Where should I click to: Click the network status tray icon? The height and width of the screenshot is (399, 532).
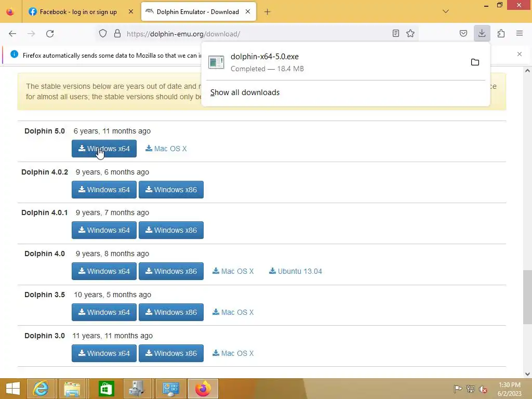click(471, 389)
